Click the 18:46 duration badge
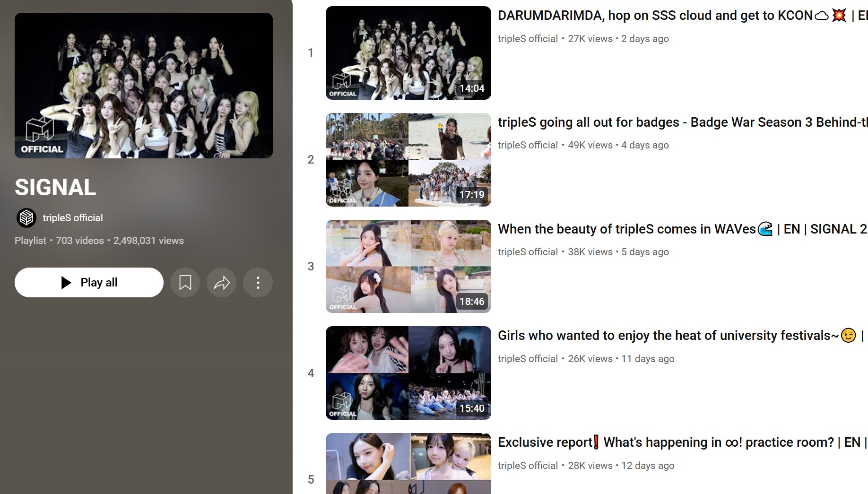 pos(472,302)
